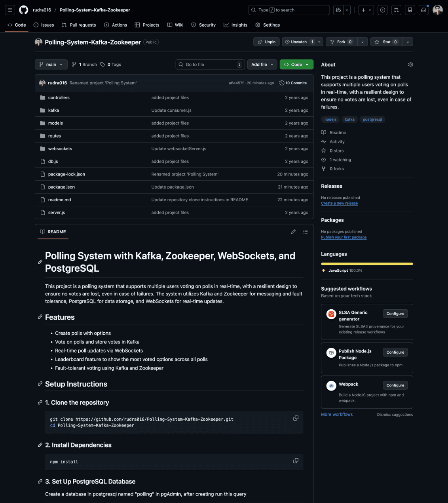The image size is (448, 503).
Task: Fork this repository
Action: coord(342,42)
